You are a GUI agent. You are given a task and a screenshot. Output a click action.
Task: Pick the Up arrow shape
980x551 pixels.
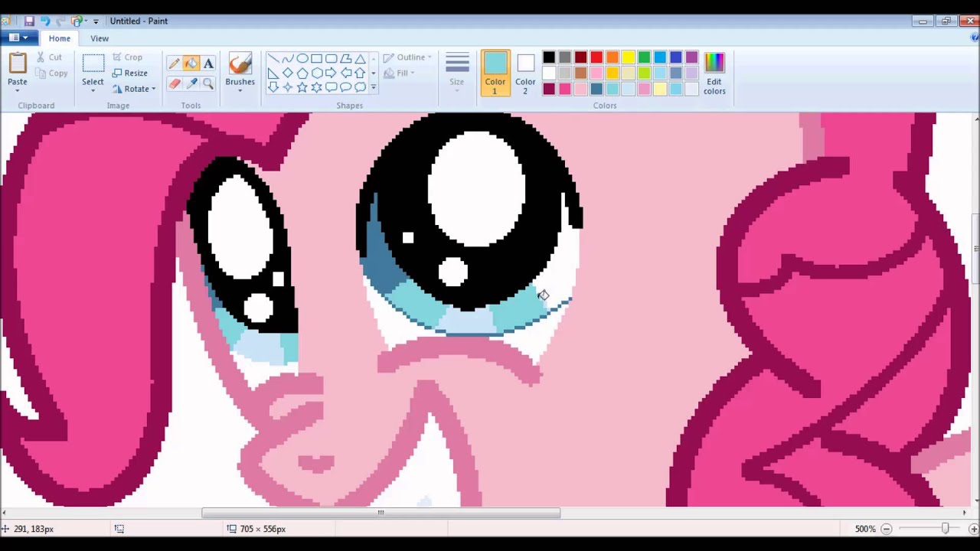point(360,73)
